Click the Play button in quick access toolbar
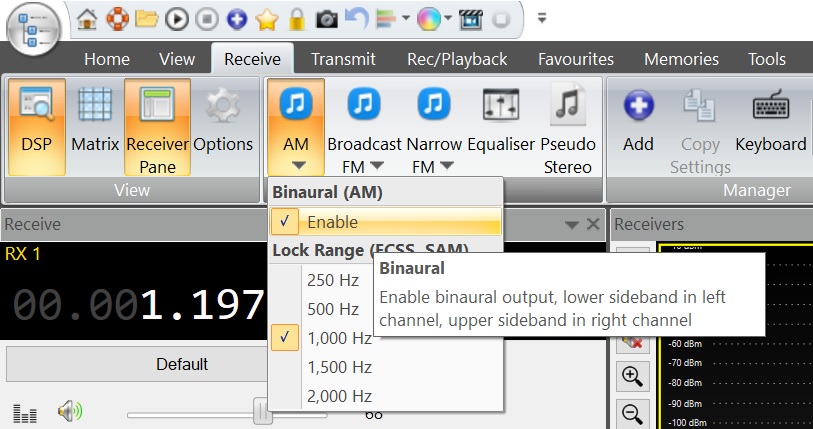813x429 pixels. pos(177,18)
